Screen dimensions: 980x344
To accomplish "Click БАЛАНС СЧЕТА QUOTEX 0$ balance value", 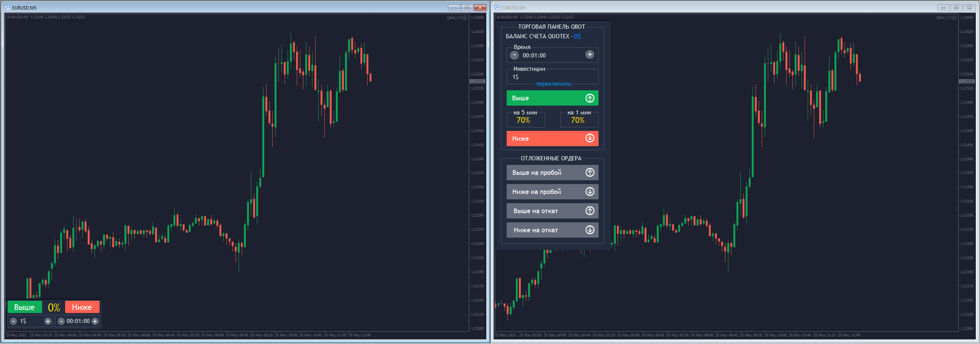I will click(577, 36).
